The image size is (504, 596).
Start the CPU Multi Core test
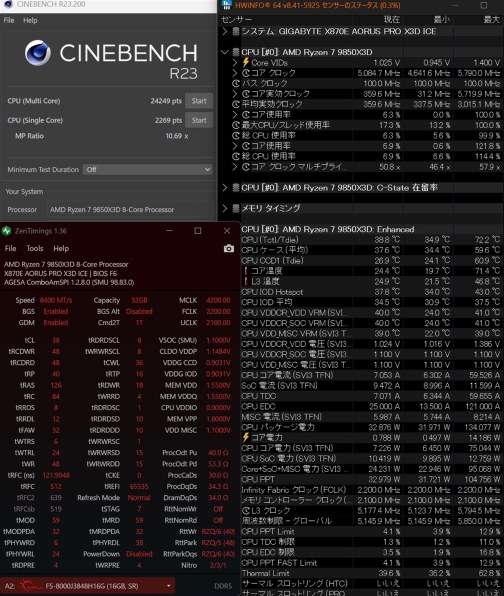(199, 101)
